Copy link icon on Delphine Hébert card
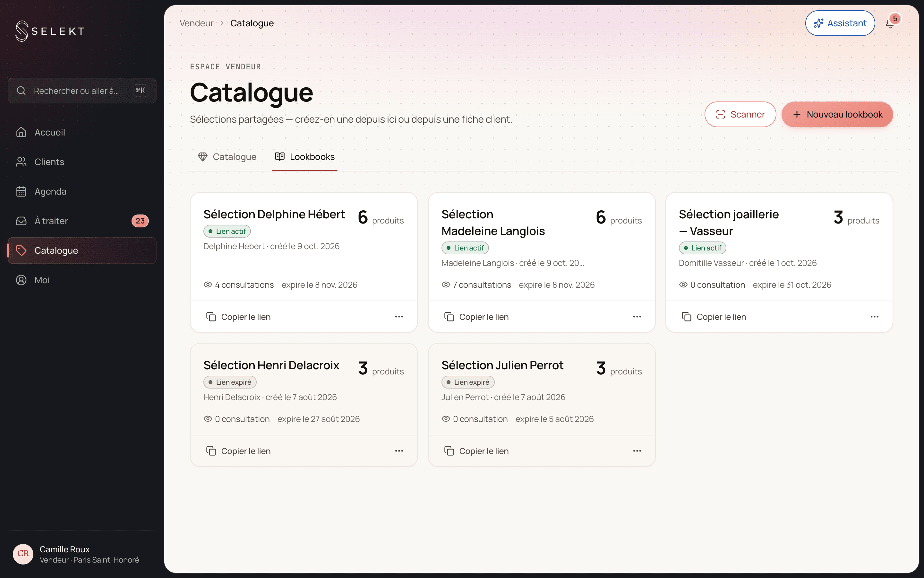The height and width of the screenshot is (578, 924). click(x=211, y=317)
